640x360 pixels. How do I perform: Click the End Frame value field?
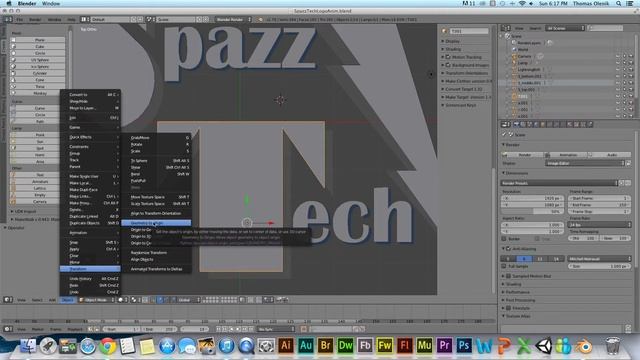click(599, 205)
